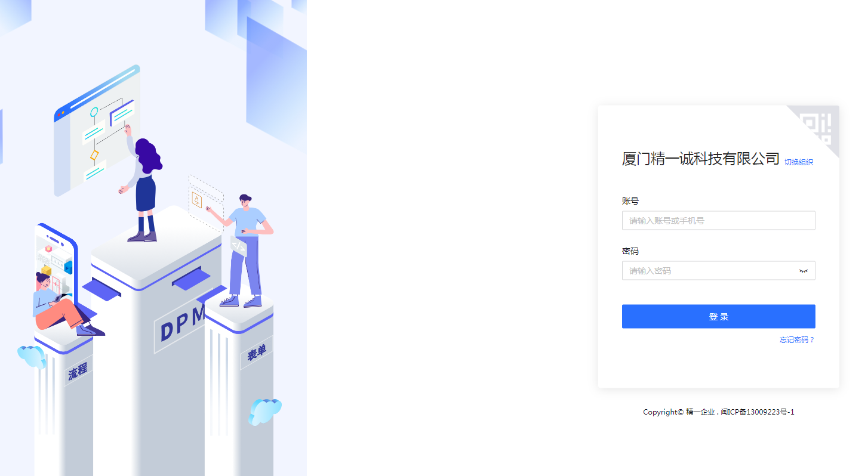
Task: Click the 密码 field label
Action: click(x=630, y=251)
